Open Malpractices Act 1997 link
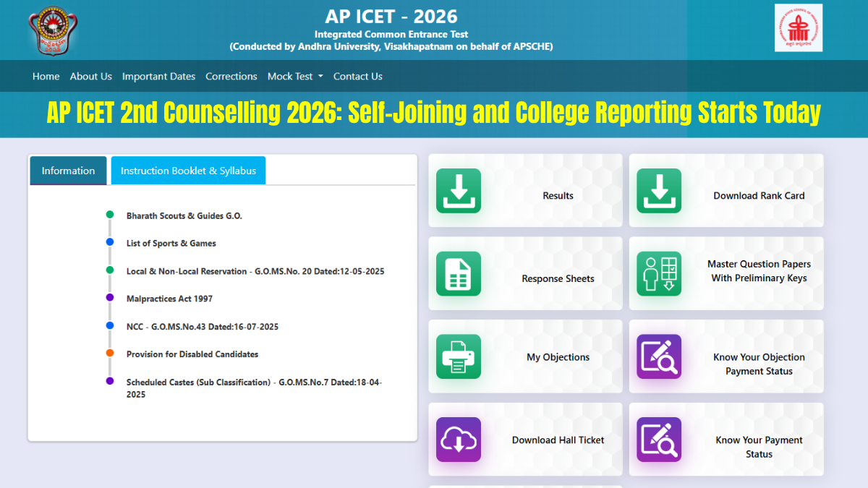 click(x=169, y=299)
